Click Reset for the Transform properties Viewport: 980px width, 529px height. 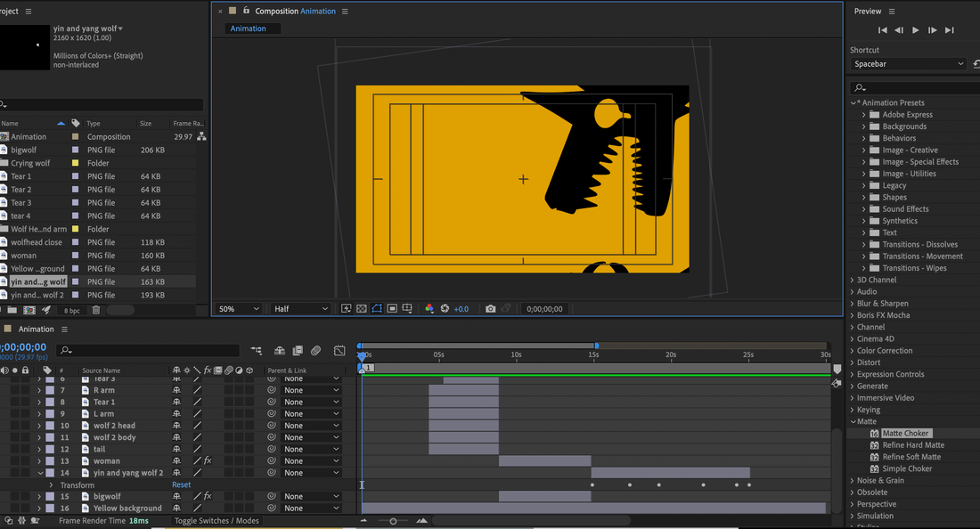click(x=181, y=484)
